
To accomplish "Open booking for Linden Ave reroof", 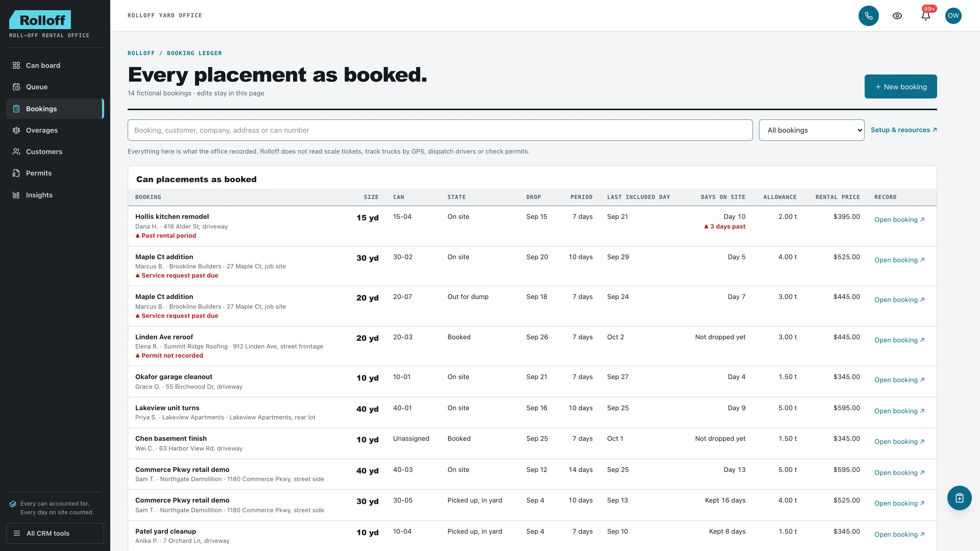I will pos(899,340).
